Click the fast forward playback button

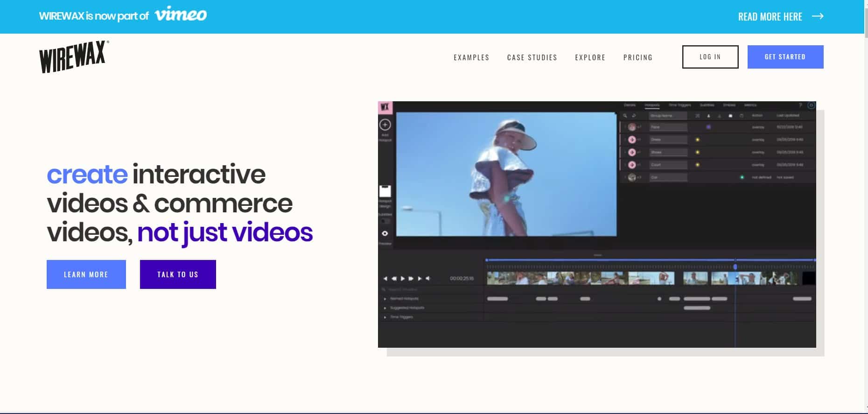tap(411, 279)
